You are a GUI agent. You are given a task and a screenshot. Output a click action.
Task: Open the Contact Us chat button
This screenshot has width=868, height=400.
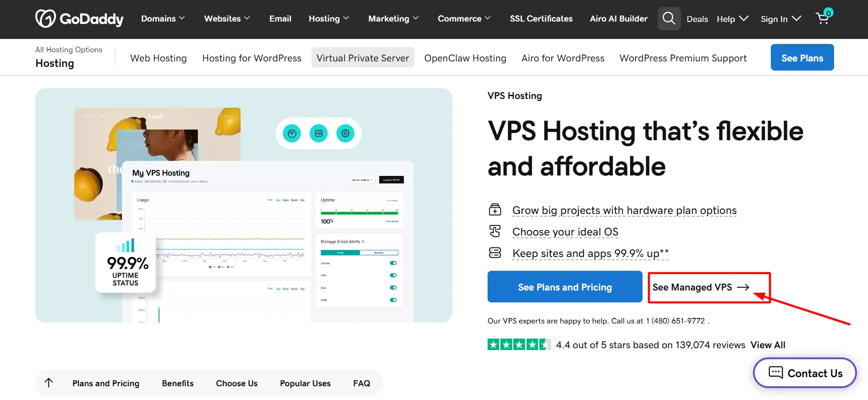(x=805, y=373)
